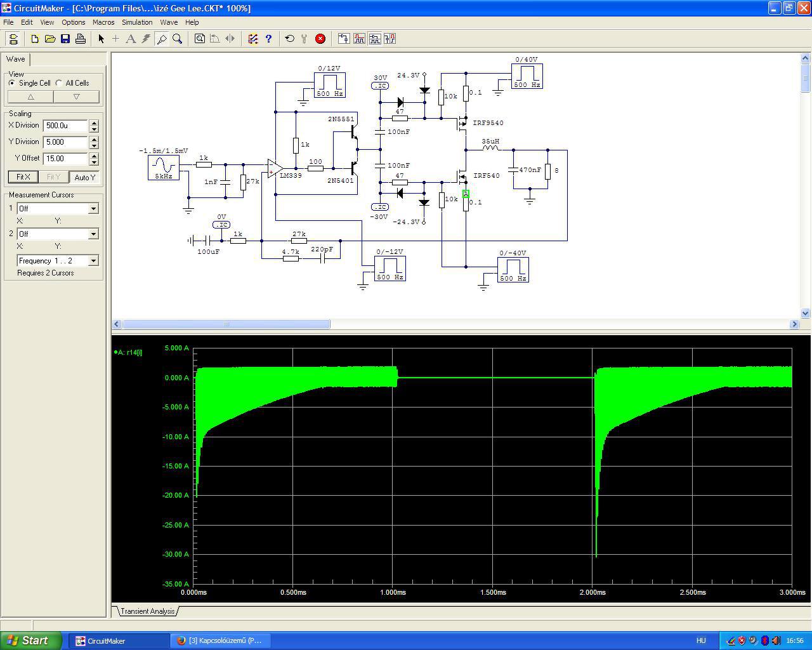The image size is (812, 650).
Task: Click the panel toggle icon at toolbar start
Action: pos(13,39)
